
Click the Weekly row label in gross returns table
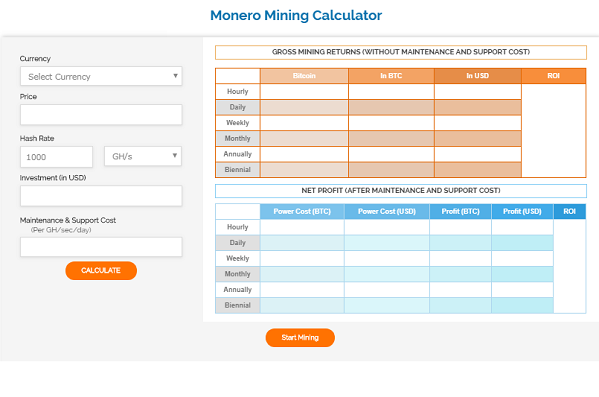pos(238,123)
